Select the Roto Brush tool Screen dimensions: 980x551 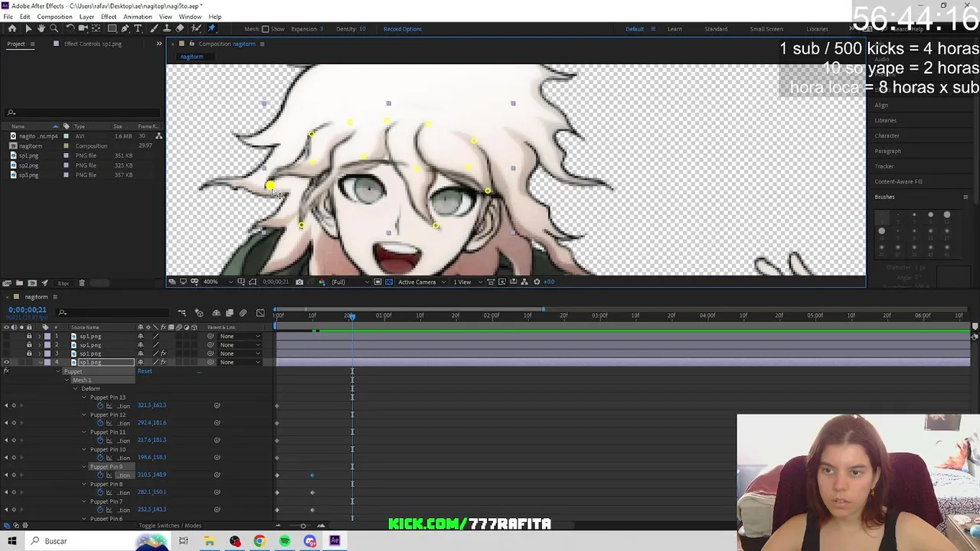[x=196, y=28]
